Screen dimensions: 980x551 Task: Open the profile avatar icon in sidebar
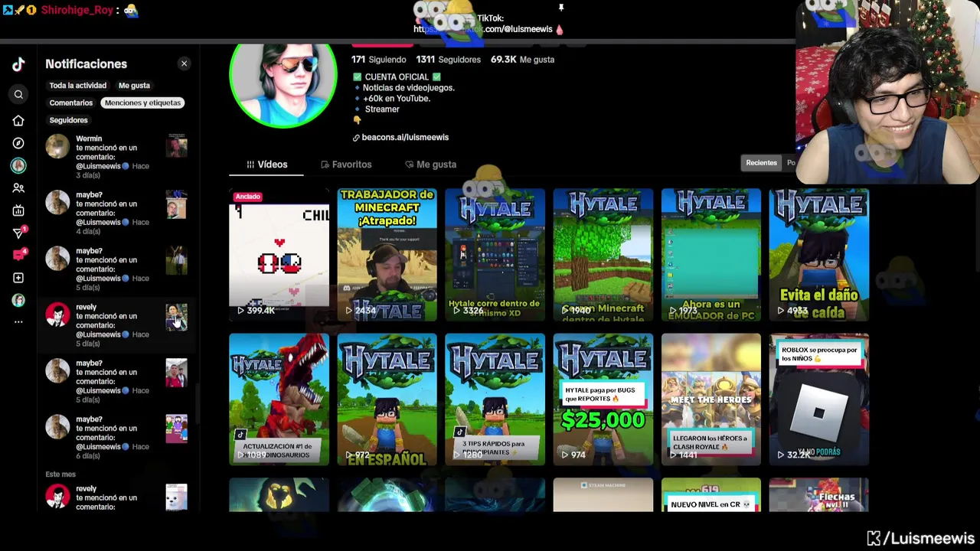pos(18,300)
